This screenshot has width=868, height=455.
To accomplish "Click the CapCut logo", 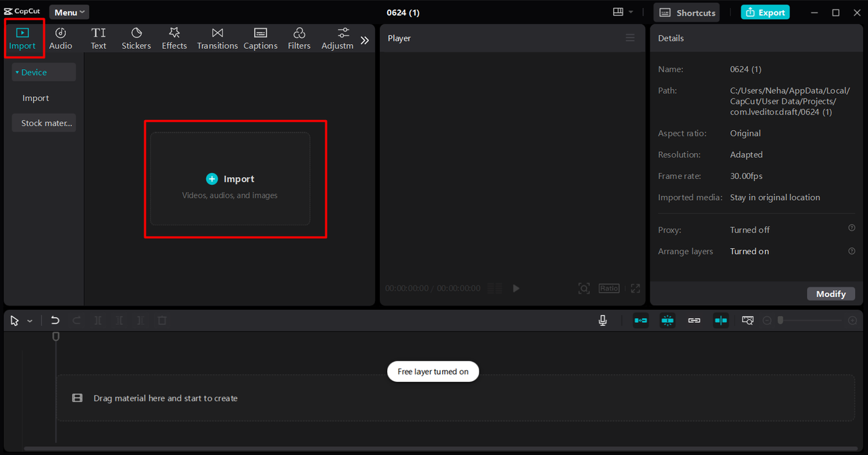I will click(22, 12).
